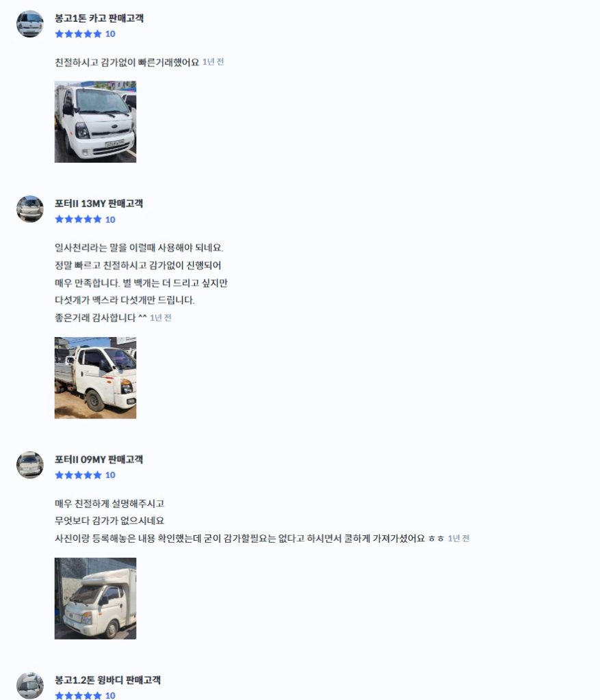Click the score 10 beside 포터II 09MY stars
The width and height of the screenshot is (600, 700).
(x=110, y=475)
